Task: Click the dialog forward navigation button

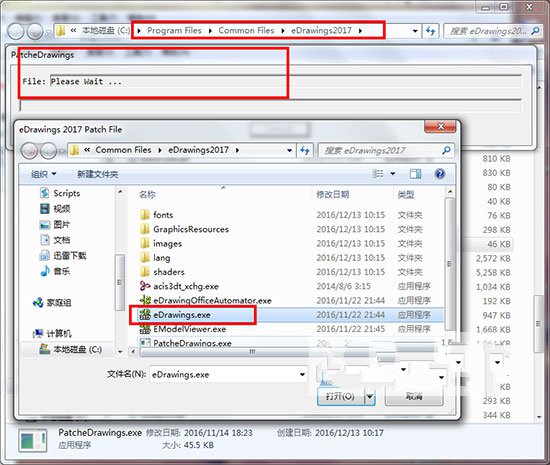Action: (x=48, y=151)
